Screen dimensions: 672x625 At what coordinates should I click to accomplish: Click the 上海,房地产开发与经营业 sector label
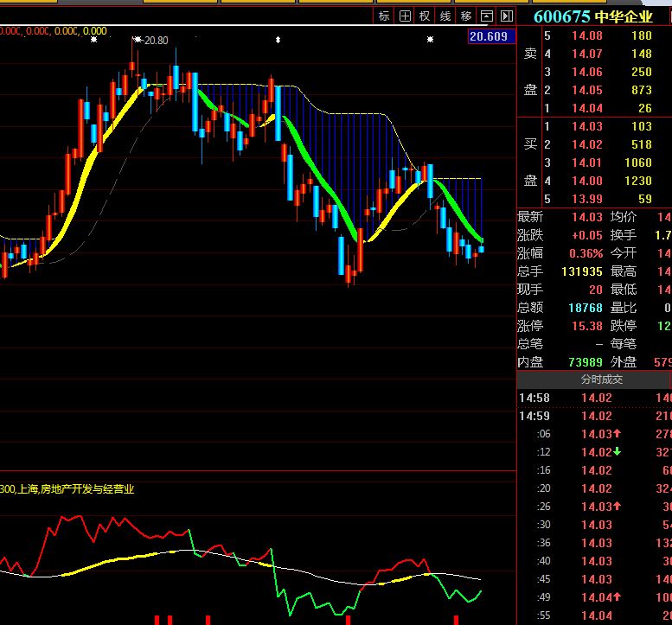tap(76, 489)
